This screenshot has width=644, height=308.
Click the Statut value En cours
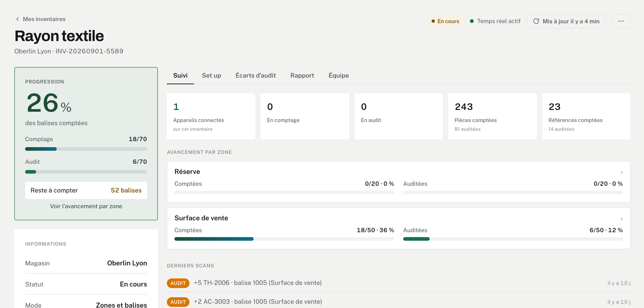[133, 284]
